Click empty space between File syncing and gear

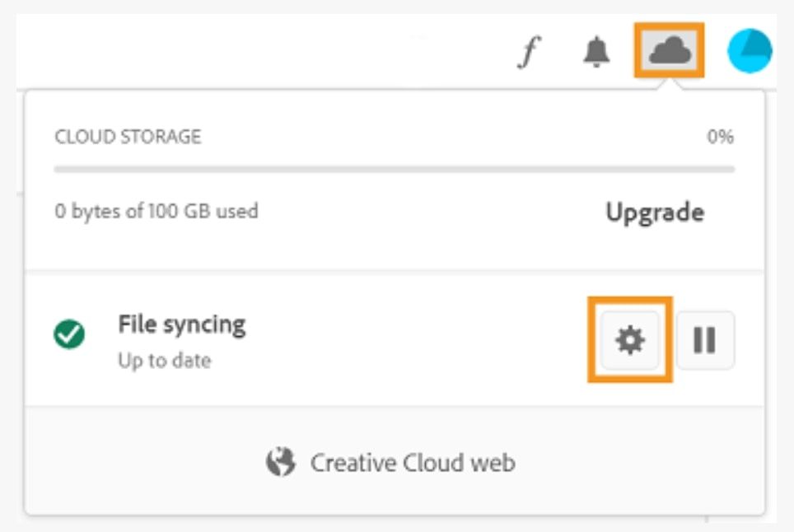[x=412, y=339]
